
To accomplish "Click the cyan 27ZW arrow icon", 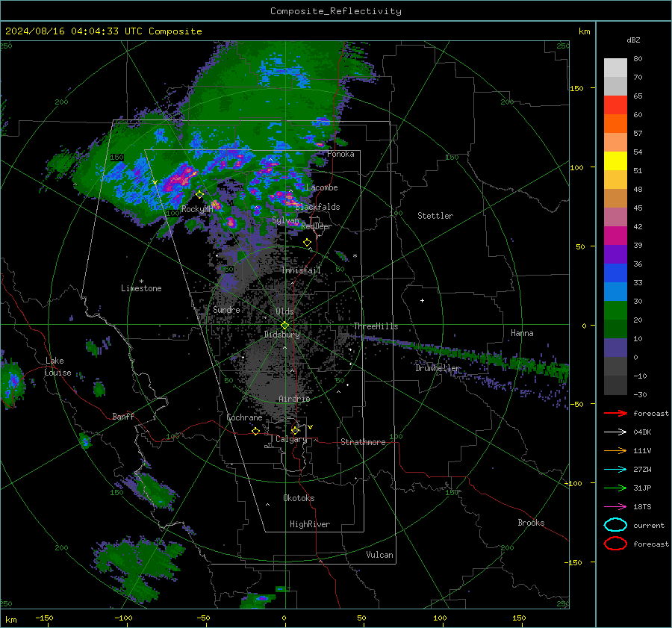I will [x=615, y=470].
